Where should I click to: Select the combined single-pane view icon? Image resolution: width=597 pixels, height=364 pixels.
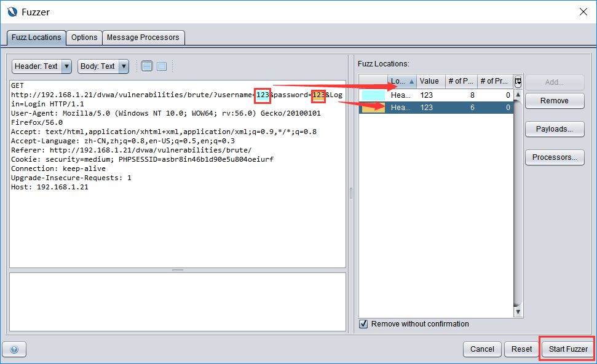coord(162,66)
